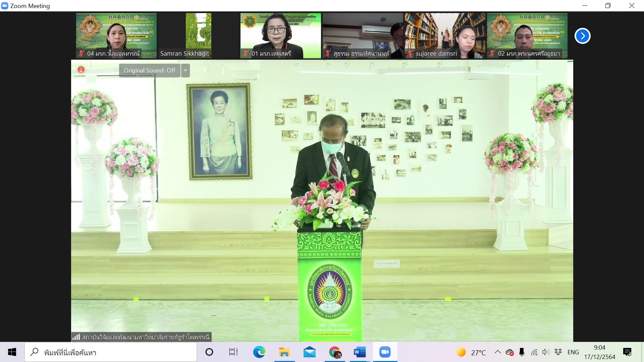Open Microsoft Edge from the taskbar
644x362 pixels.
[259, 352]
